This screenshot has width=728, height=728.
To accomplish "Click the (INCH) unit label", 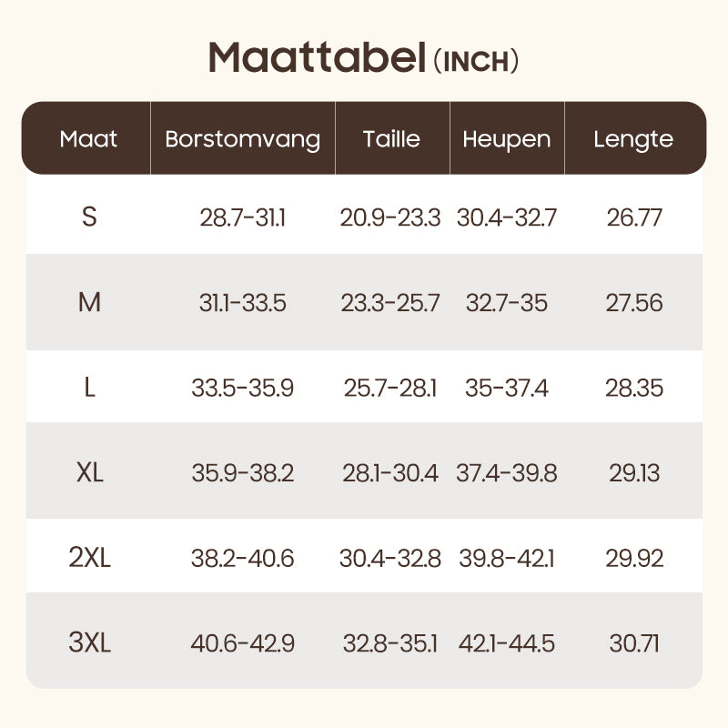I will (x=476, y=61).
